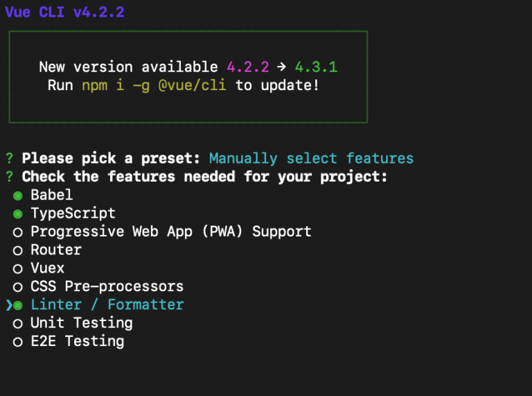This screenshot has width=532, height=396.
Task: Check the Vuex option circle
Action: click(x=17, y=269)
